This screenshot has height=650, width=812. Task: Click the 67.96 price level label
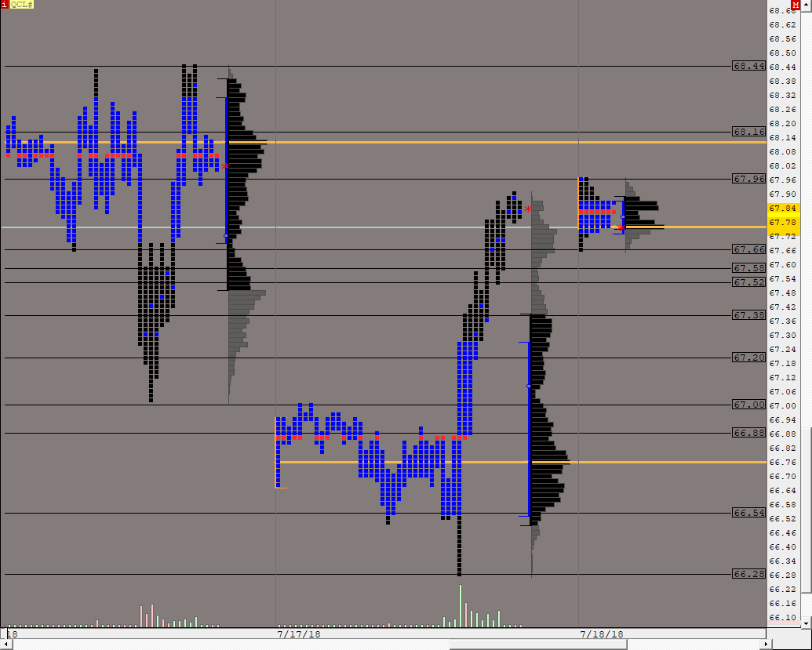(748, 179)
